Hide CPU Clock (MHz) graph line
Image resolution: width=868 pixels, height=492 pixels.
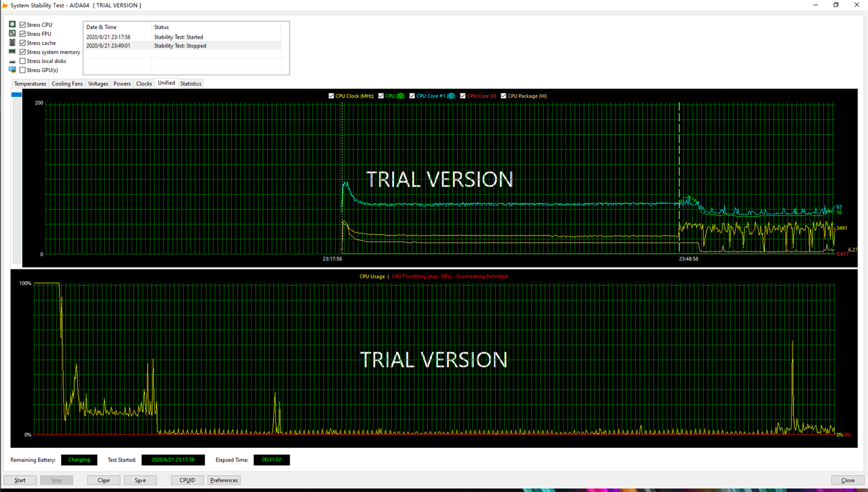[x=331, y=96]
